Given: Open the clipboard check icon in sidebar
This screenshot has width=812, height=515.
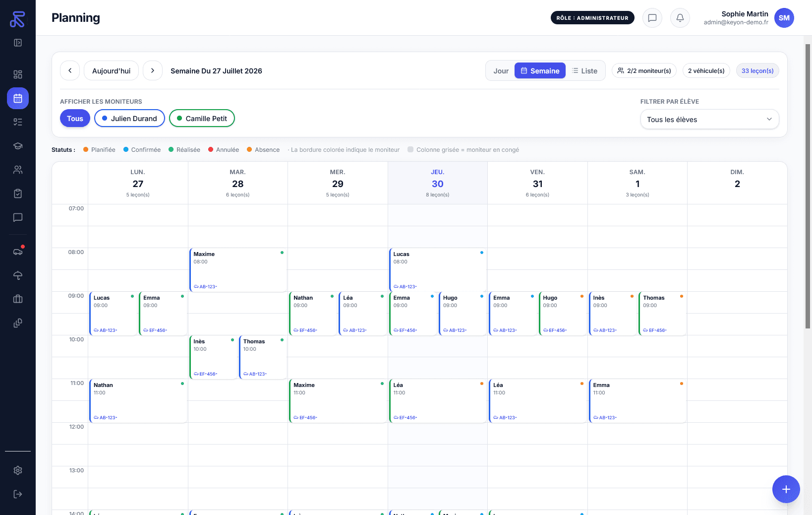Looking at the screenshot, I should pos(18,193).
